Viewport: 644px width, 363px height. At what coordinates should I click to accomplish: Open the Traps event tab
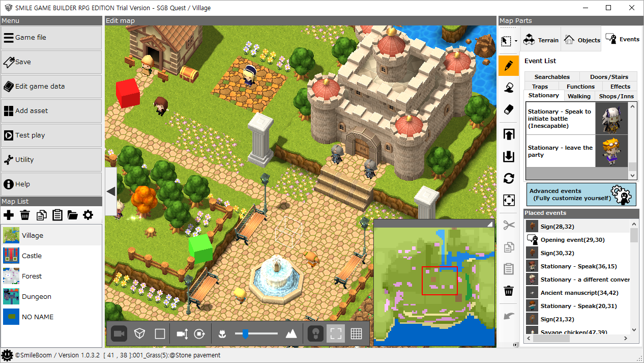pyautogui.click(x=540, y=87)
